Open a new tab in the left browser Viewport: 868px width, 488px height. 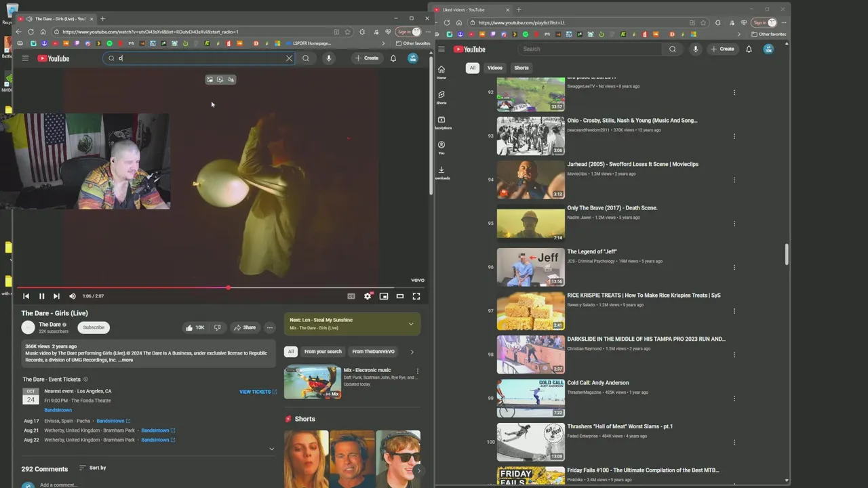[x=102, y=19]
